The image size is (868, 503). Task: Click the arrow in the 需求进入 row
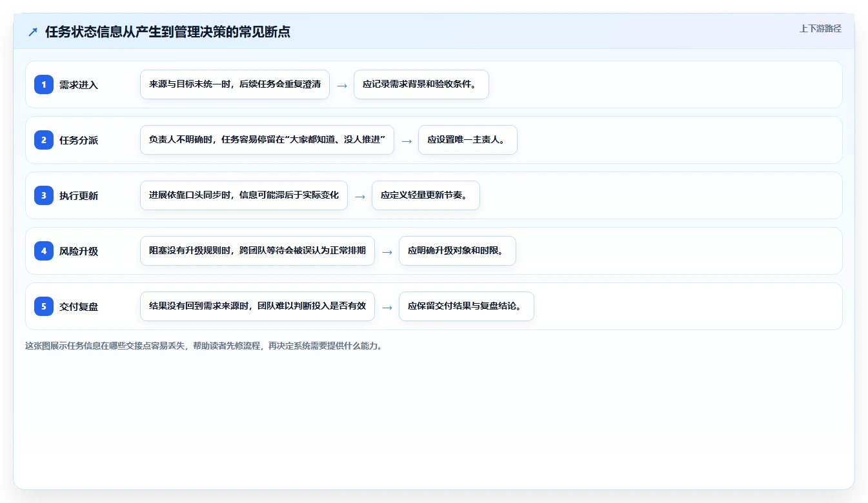(x=342, y=85)
